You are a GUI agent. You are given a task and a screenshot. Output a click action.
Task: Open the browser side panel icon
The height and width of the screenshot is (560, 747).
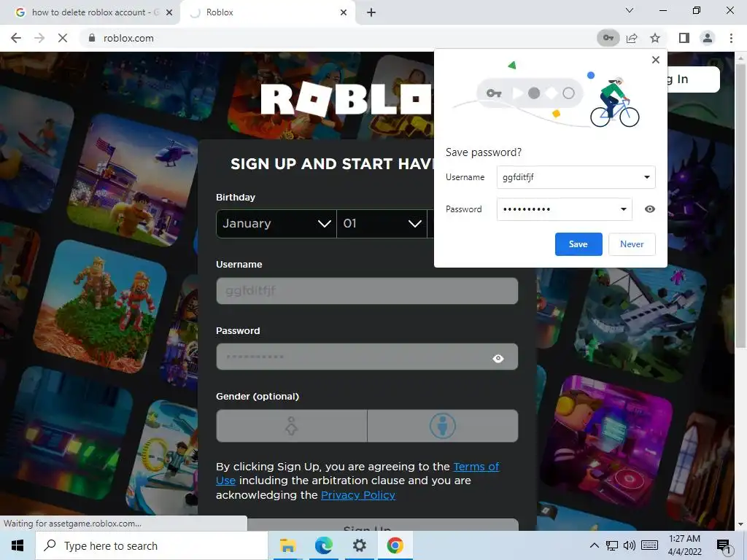coord(684,38)
